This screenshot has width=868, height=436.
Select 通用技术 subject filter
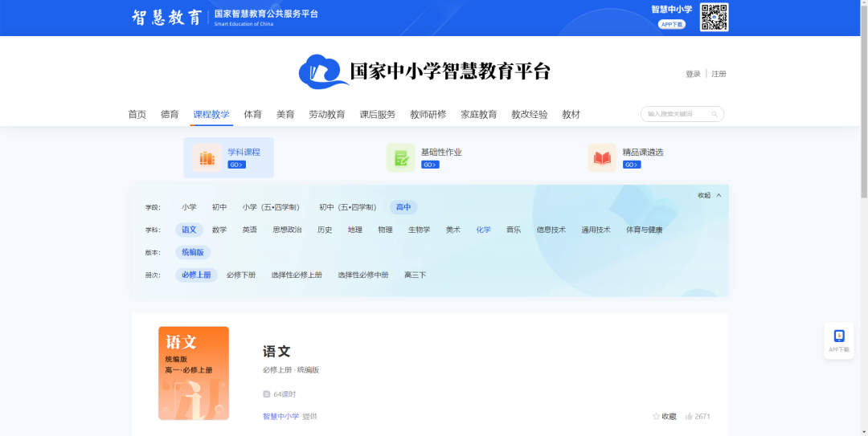coord(596,230)
